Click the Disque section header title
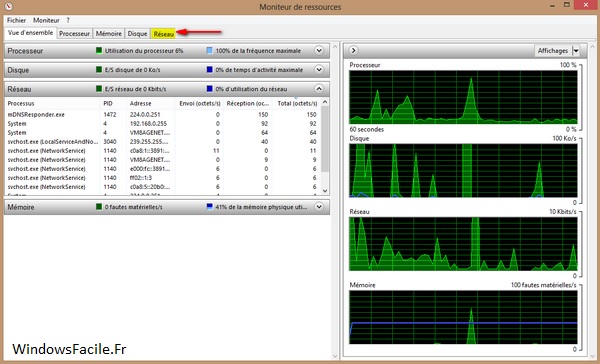The image size is (600, 364). pyautogui.click(x=18, y=70)
